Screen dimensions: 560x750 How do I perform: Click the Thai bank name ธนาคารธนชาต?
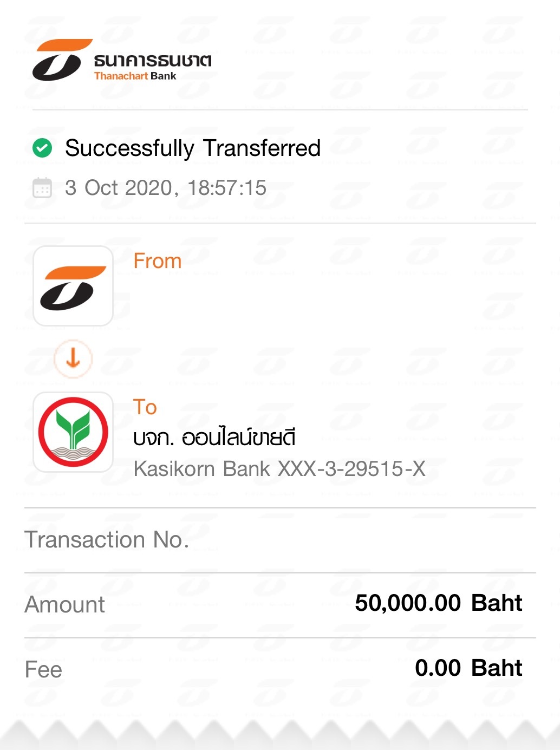pyautogui.click(x=153, y=60)
